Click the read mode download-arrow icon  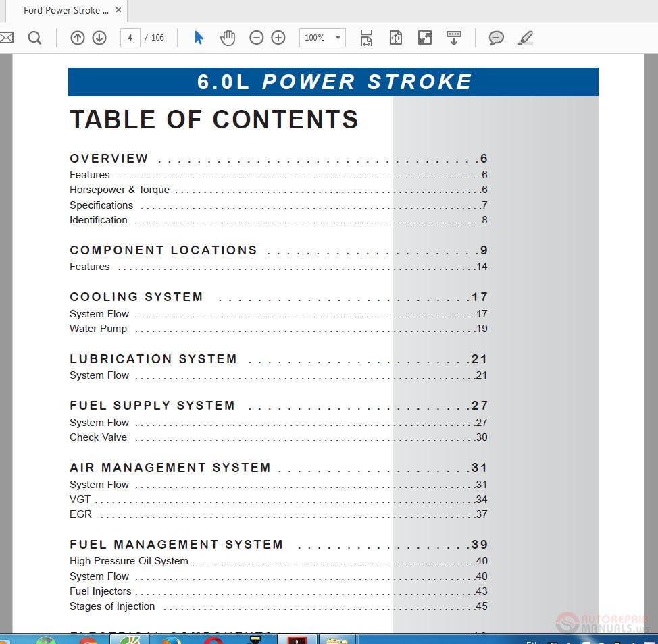[453, 38]
